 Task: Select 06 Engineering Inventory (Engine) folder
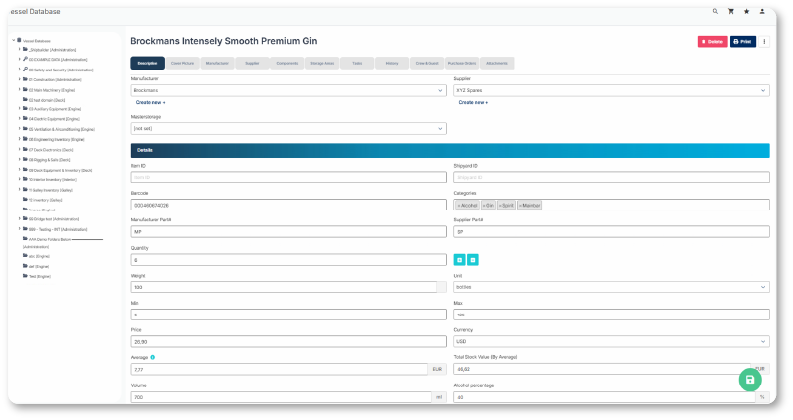click(56, 140)
